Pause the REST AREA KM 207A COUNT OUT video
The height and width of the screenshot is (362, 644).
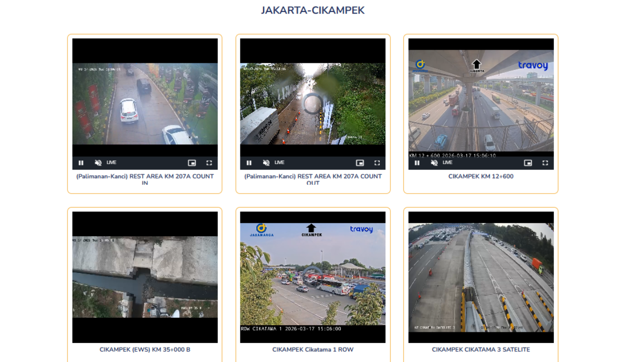(x=249, y=162)
